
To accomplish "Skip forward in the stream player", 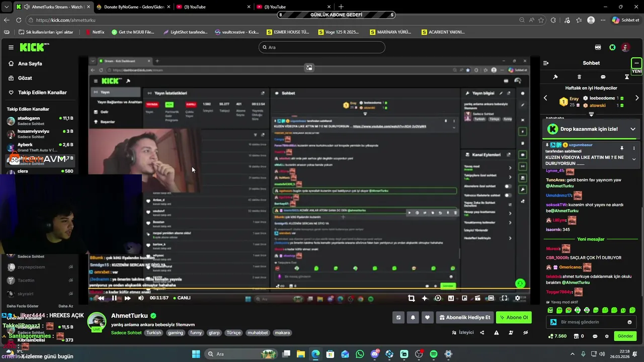I will click(127, 298).
